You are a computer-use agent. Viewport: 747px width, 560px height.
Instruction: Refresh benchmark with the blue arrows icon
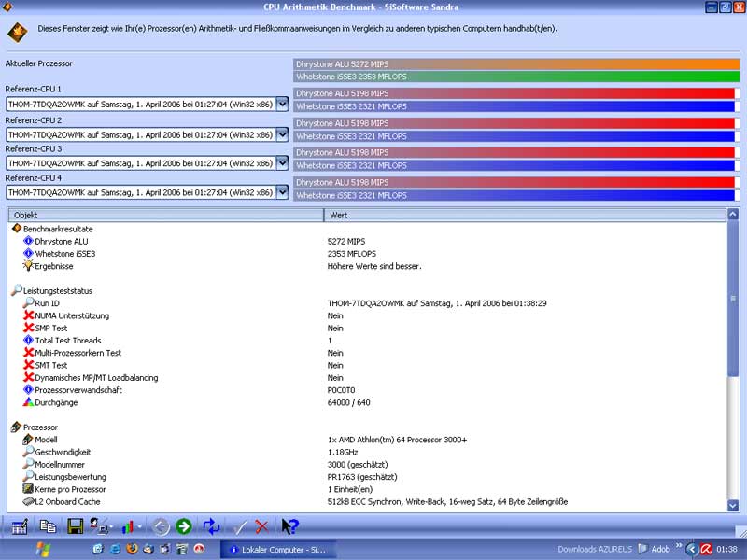[x=211, y=526]
